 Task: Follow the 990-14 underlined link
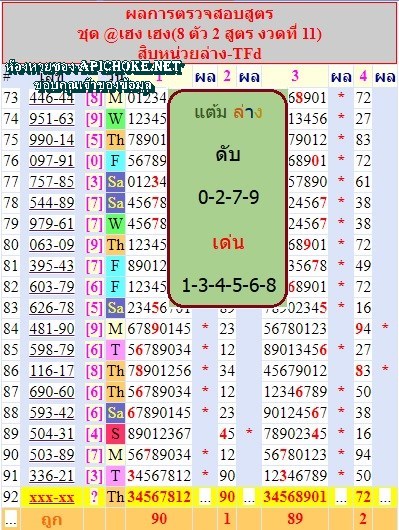click(x=52, y=140)
